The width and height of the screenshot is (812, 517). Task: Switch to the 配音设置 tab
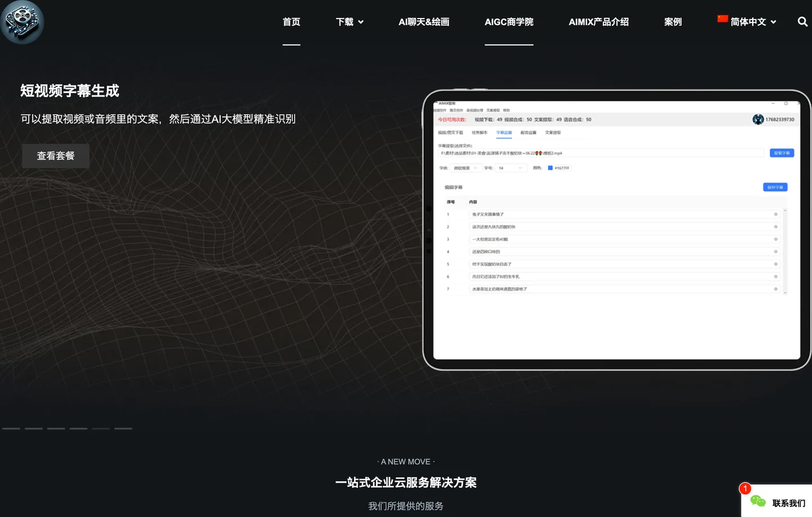(528, 133)
